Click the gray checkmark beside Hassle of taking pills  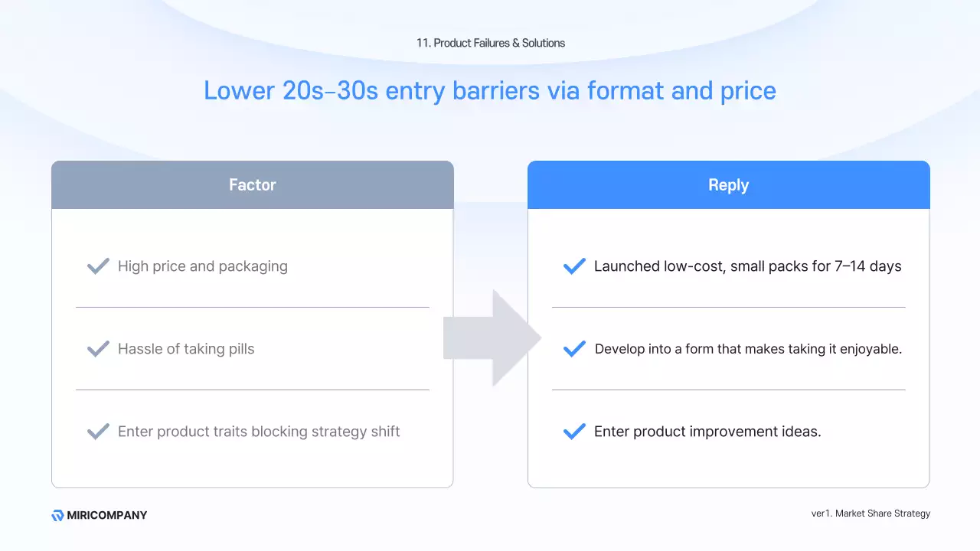[x=98, y=349]
